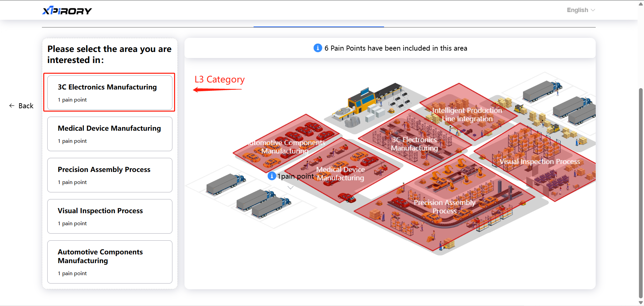Pick the Automotive Components Manufacturing card
The height and width of the screenshot is (306, 644).
[x=110, y=262]
